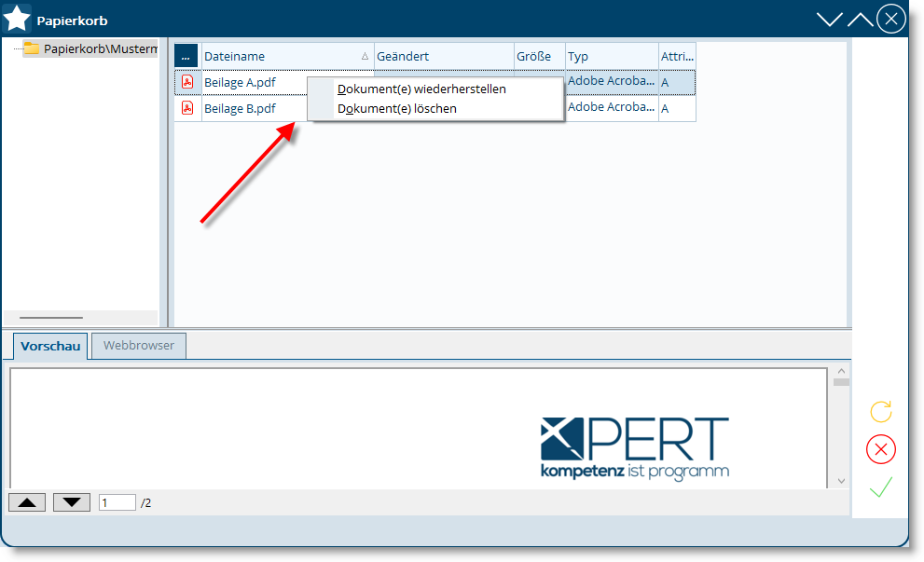Choose 'Dokument(e) wiederherstellen' from context menu
The width and height of the screenshot is (924, 562).
(421, 89)
